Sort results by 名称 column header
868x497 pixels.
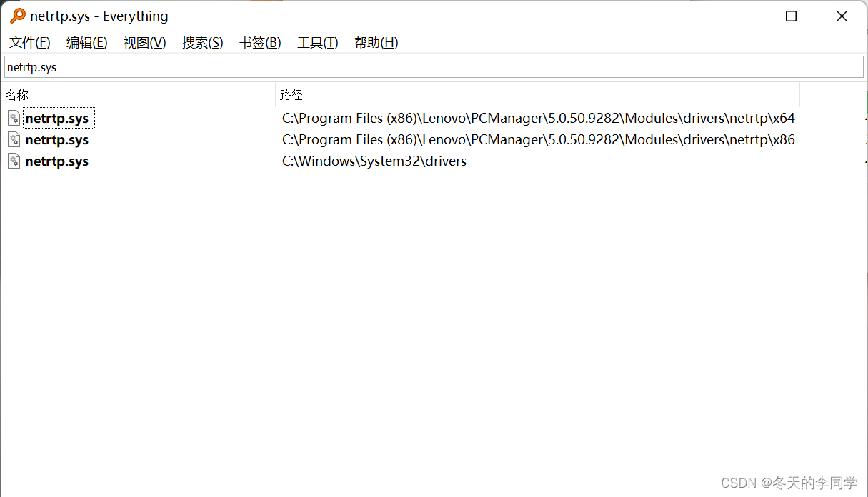tap(139, 95)
